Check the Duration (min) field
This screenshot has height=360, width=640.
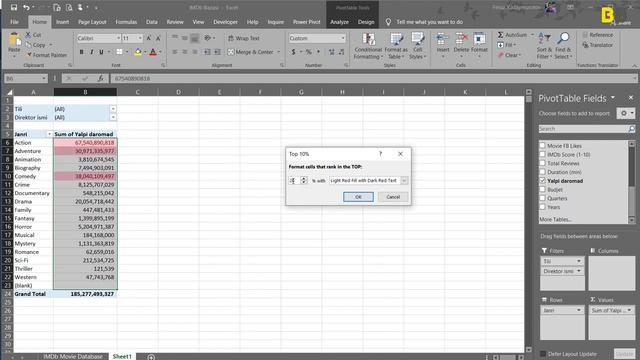click(542, 172)
